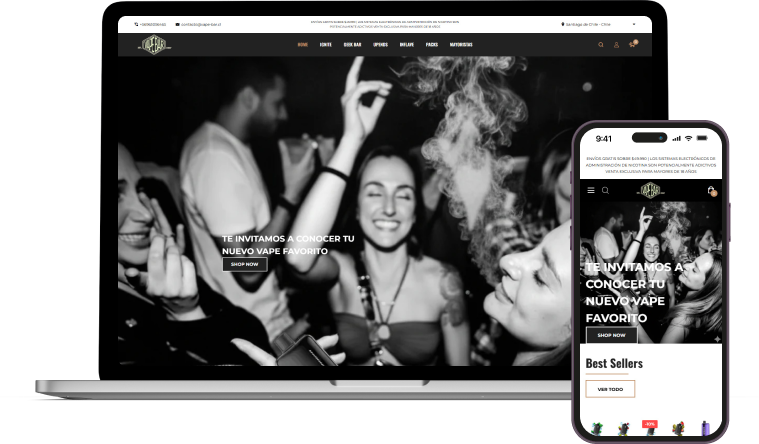Click the Best Sellers heading on phone
Image resolution: width=759 pixels, height=444 pixels.
click(614, 364)
